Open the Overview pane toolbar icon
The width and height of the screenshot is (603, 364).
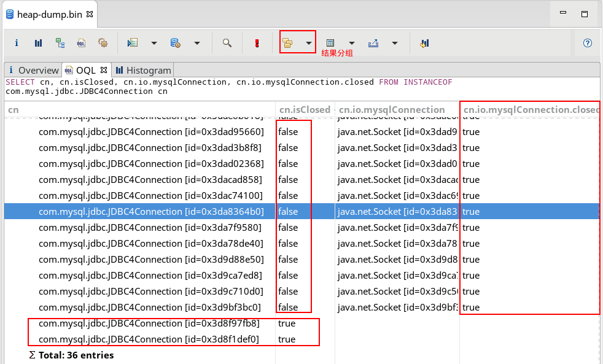click(x=17, y=43)
